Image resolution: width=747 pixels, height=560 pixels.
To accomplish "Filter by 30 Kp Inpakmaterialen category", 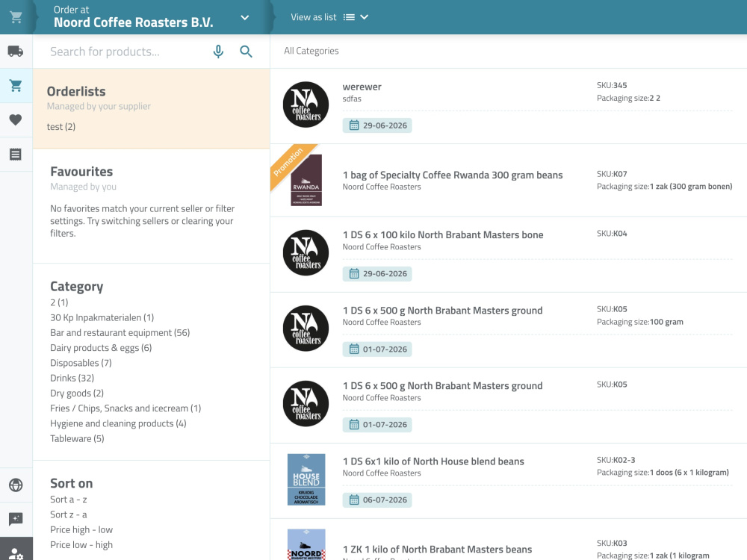I will pos(102,317).
